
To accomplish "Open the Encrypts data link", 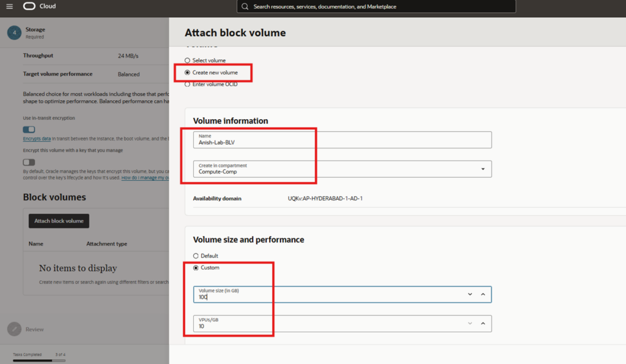I will pos(37,139).
